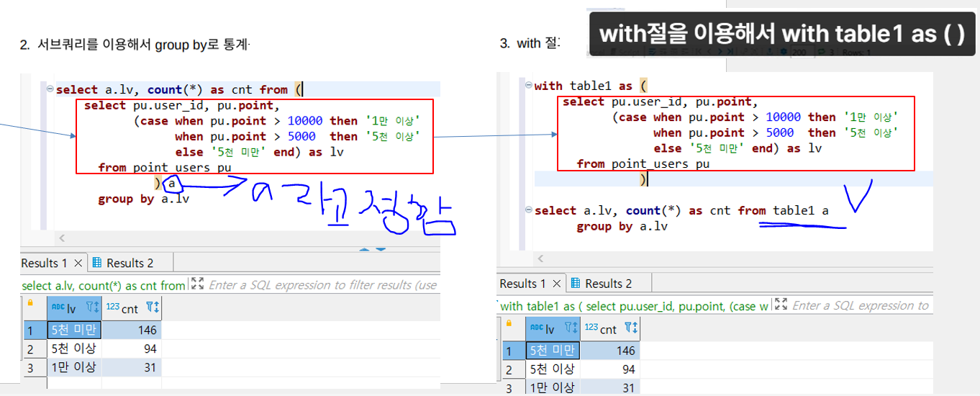Open Results 1 tab in subquery panel
Image resolution: width=980 pixels, height=396 pixels.
(45, 263)
